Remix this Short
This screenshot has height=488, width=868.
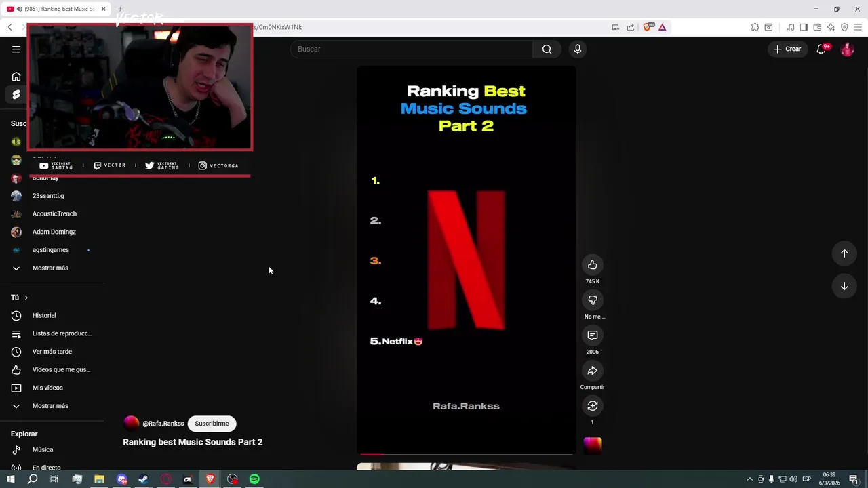[x=593, y=406]
